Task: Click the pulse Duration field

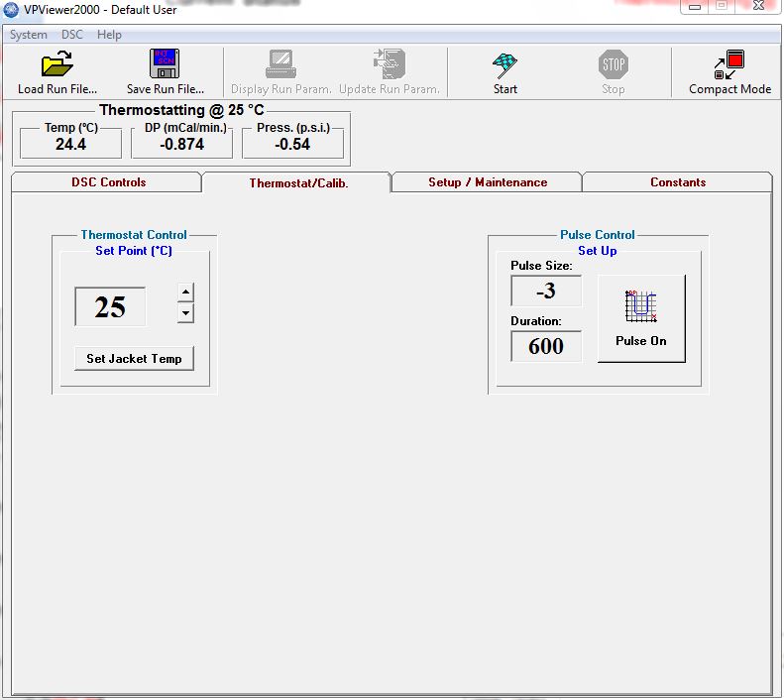Action: [546, 346]
